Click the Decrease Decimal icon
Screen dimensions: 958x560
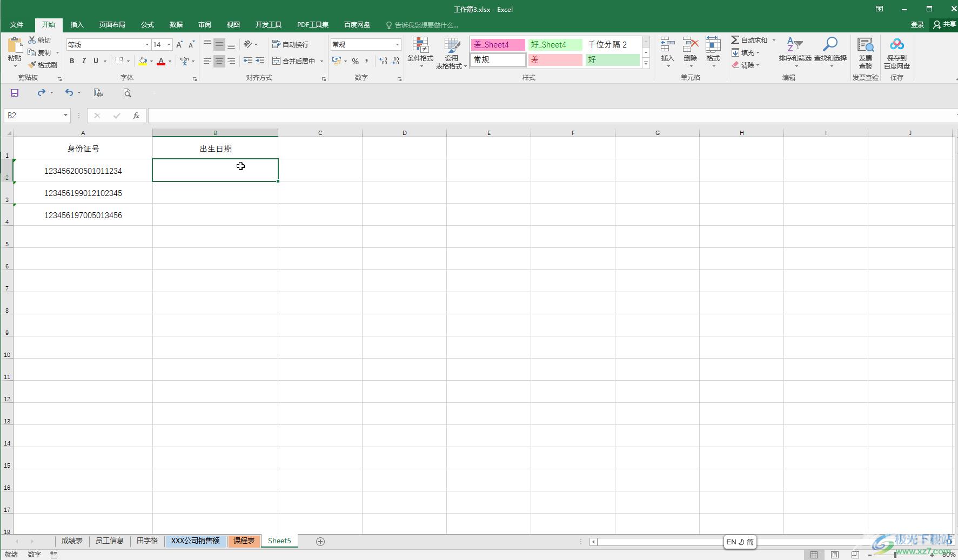tap(396, 61)
